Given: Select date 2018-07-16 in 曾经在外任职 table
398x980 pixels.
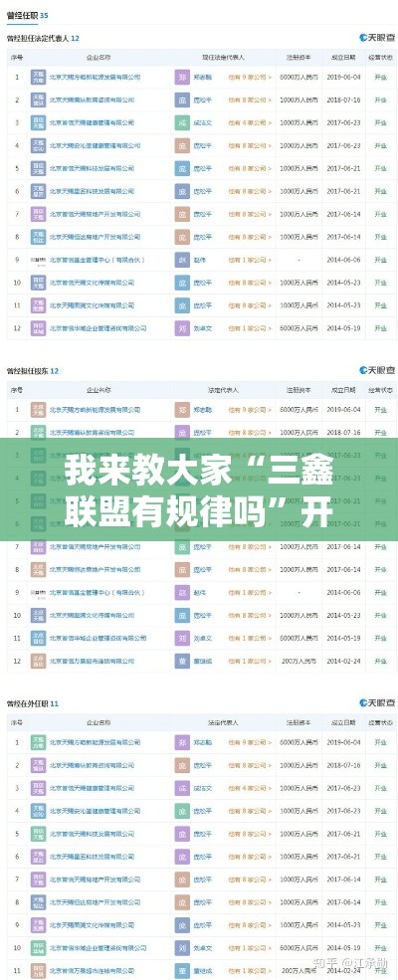Looking at the screenshot, I should tap(343, 764).
